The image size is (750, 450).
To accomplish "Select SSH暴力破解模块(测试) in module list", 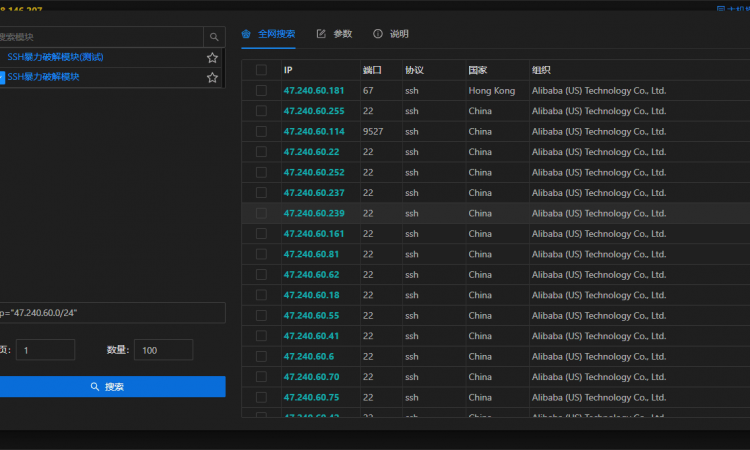I will tap(55, 57).
